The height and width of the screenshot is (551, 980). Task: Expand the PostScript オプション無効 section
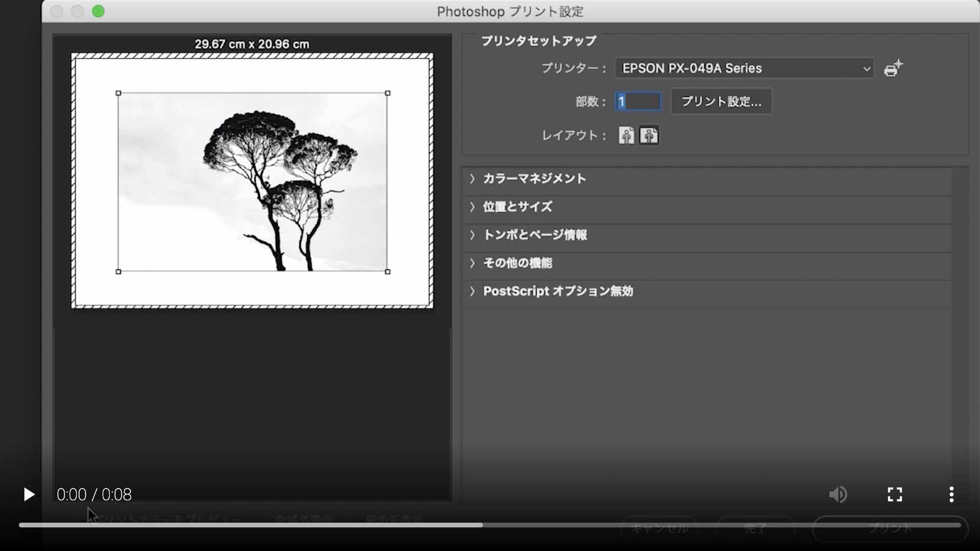[x=707, y=291]
